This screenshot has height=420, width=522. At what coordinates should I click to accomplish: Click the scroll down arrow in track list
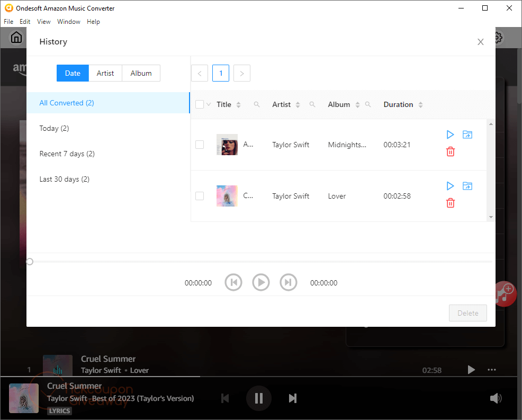pyautogui.click(x=491, y=217)
